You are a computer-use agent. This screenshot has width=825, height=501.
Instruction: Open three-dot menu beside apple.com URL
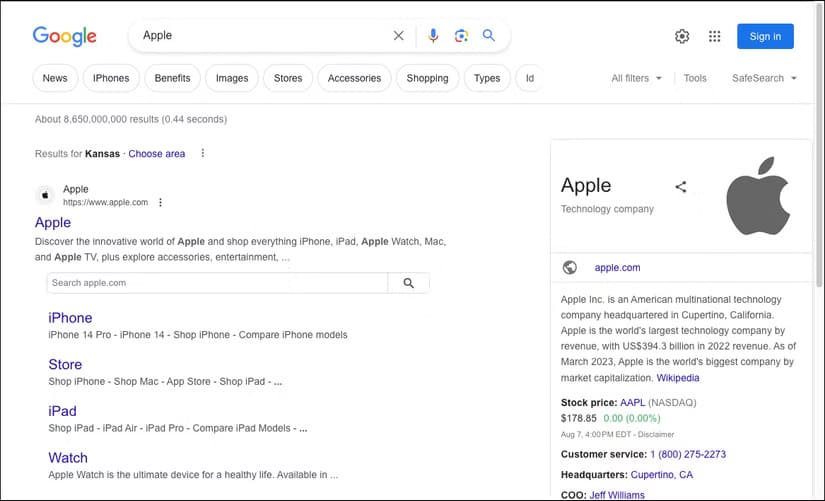[160, 202]
